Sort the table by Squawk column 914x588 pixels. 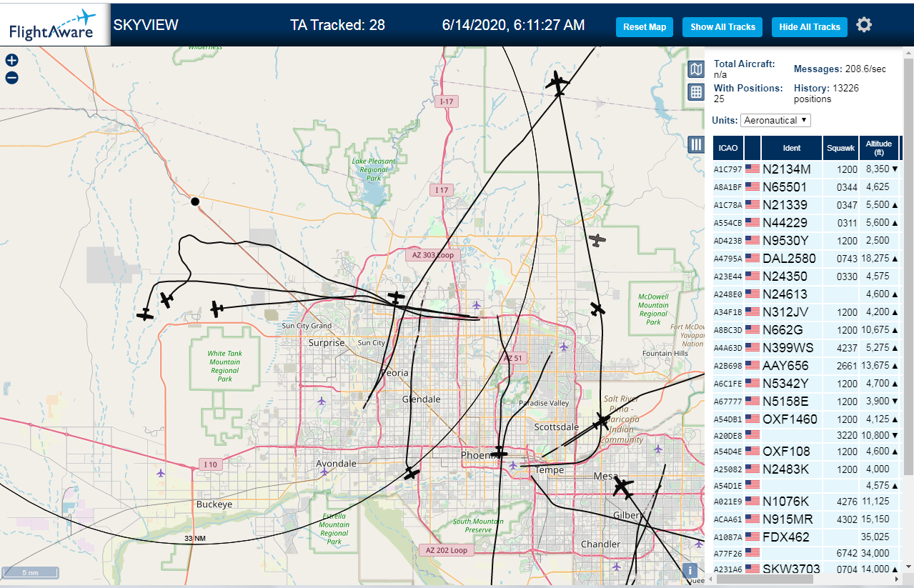(x=840, y=148)
